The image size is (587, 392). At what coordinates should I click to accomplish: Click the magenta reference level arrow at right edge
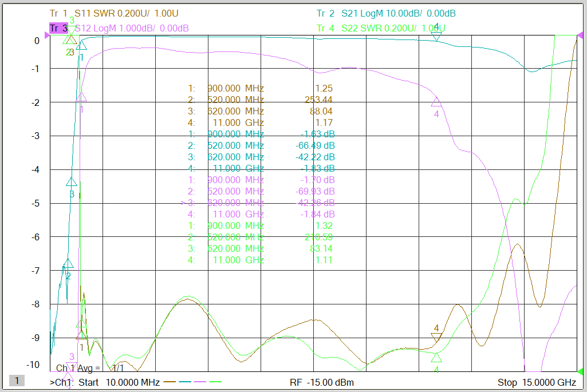click(580, 35)
